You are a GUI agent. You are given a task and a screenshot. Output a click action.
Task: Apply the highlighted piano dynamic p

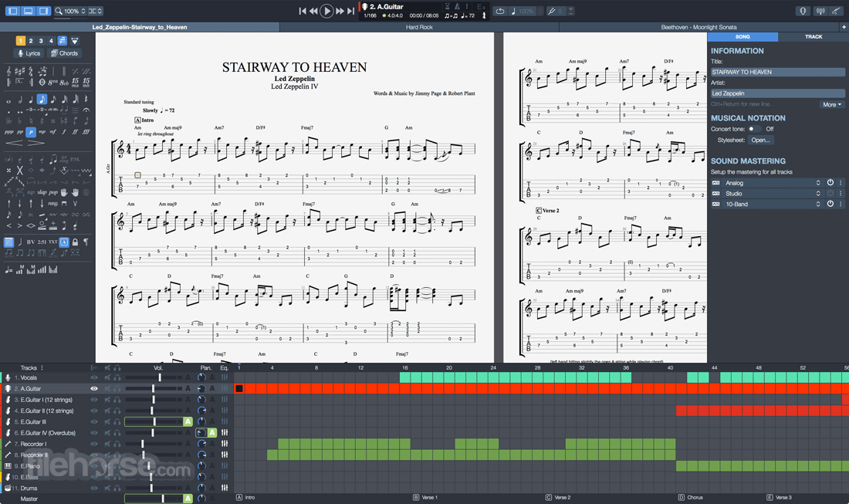coord(31,132)
